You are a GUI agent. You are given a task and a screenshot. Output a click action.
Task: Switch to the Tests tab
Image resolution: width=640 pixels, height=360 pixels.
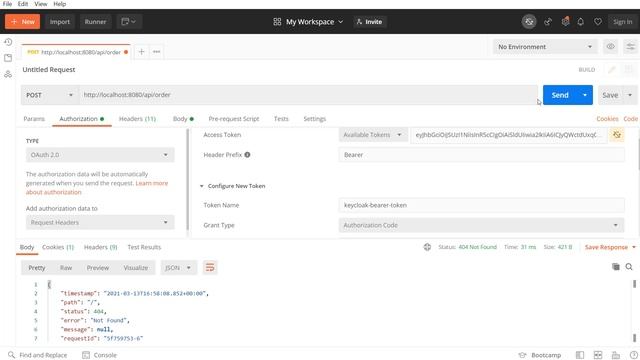tap(281, 119)
